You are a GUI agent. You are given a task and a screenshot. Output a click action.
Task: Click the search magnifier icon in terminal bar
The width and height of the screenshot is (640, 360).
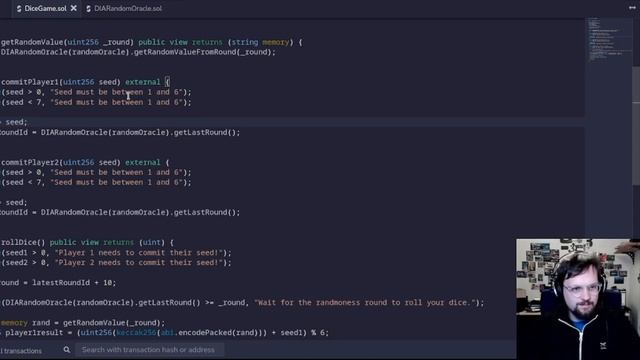[x=67, y=350]
